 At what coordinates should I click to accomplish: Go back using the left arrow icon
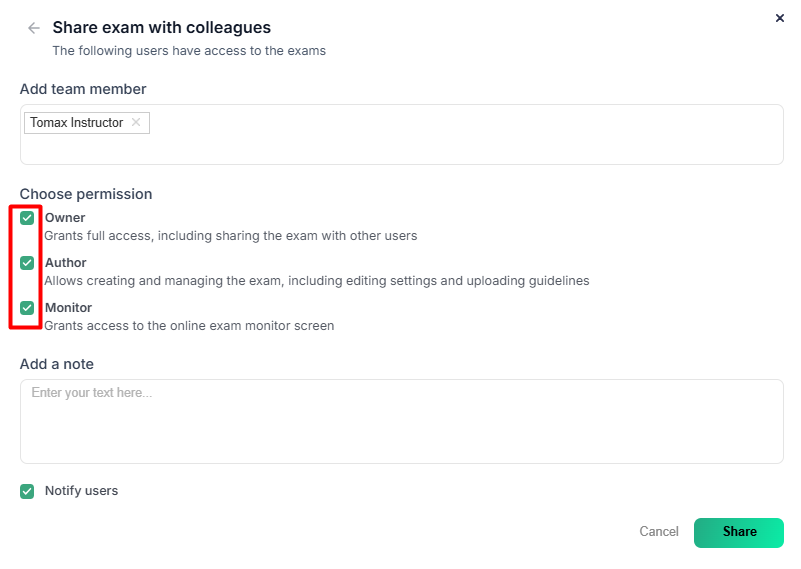[34, 28]
